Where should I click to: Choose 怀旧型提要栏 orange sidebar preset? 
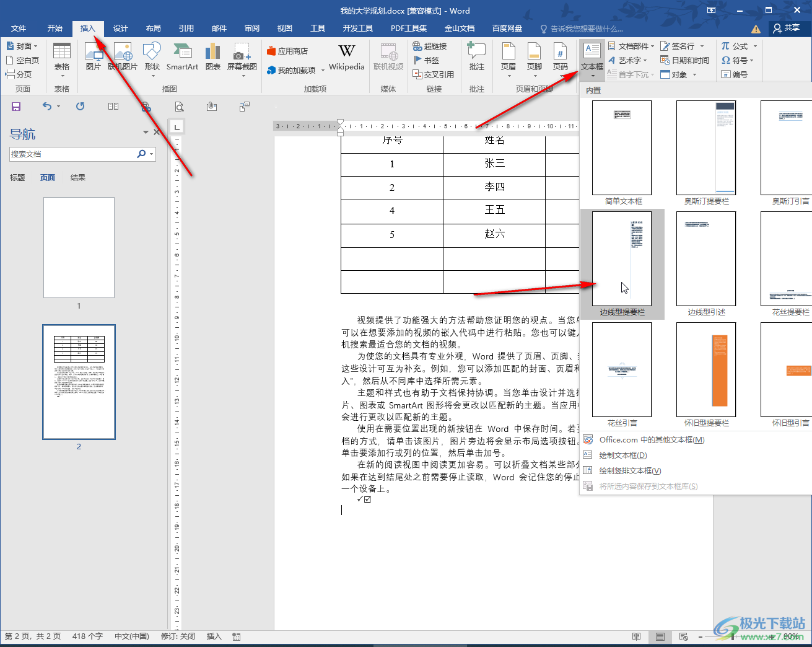707,375
